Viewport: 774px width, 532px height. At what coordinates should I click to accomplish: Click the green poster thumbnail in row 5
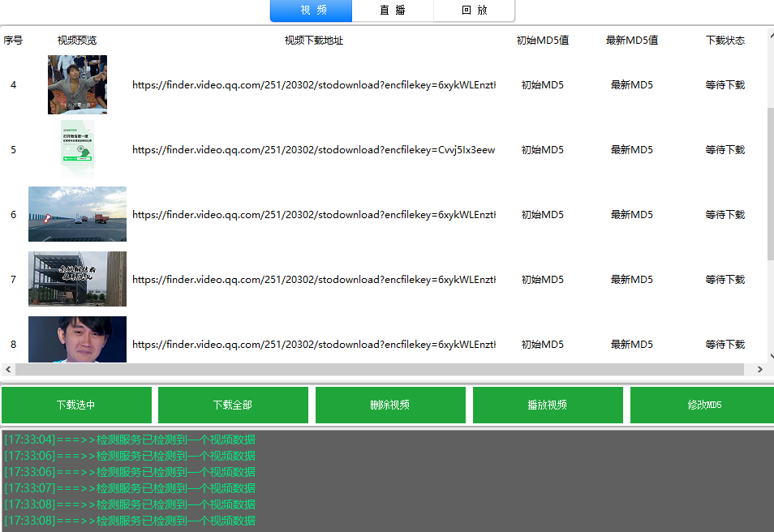77,149
